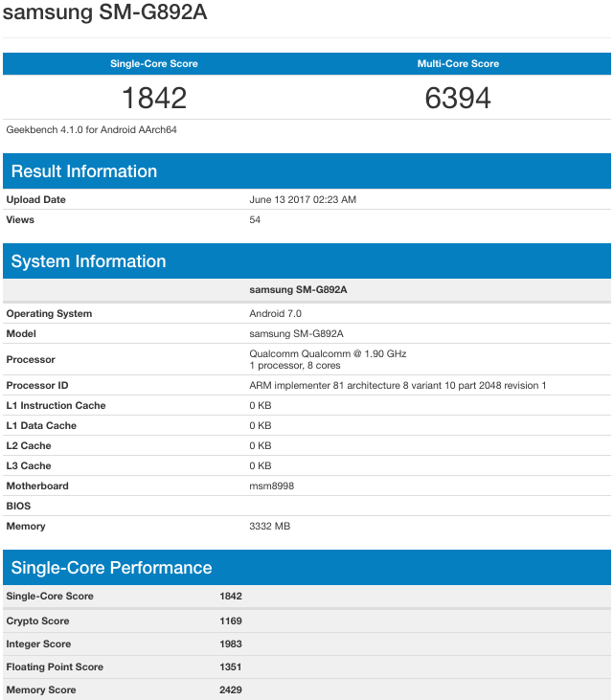
Task: Click the Operating System label
Action: coord(49,313)
